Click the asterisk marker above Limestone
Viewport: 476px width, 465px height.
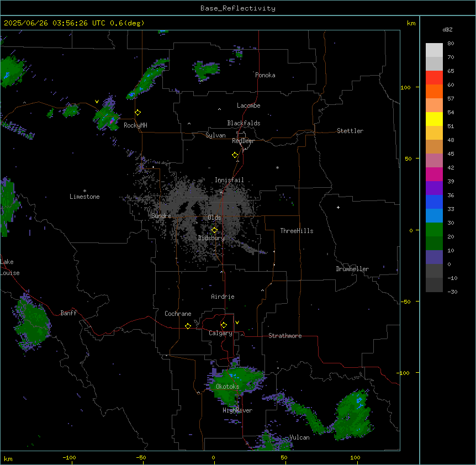(x=84, y=191)
